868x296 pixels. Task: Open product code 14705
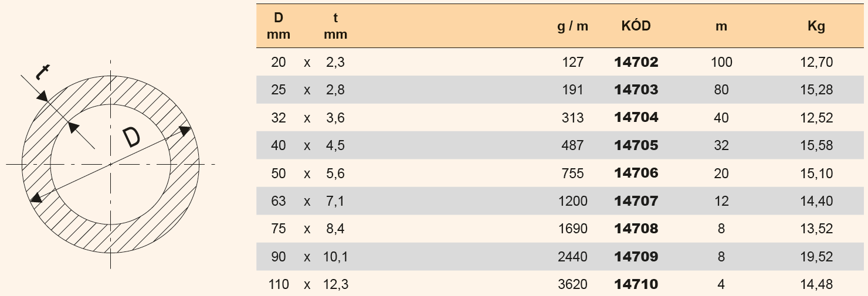pos(636,145)
